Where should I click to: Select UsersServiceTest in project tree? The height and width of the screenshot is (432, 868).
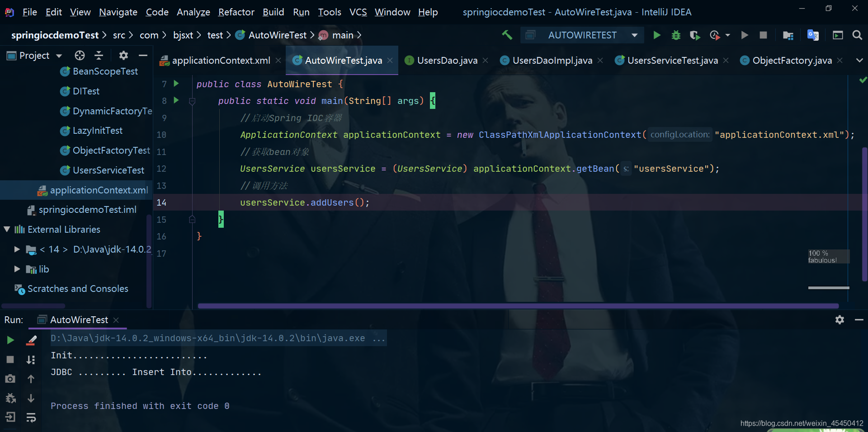(x=108, y=170)
